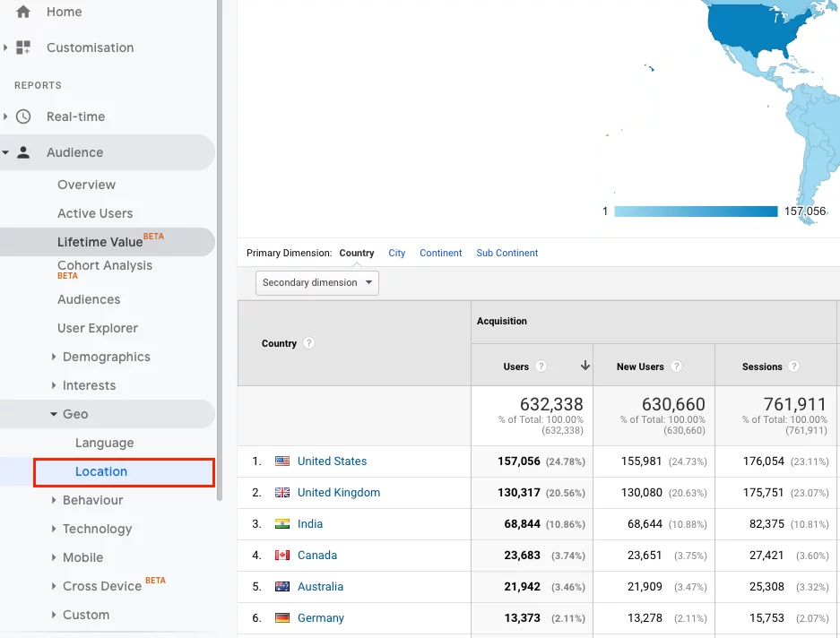Click the United States flag icon

click(x=281, y=461)
